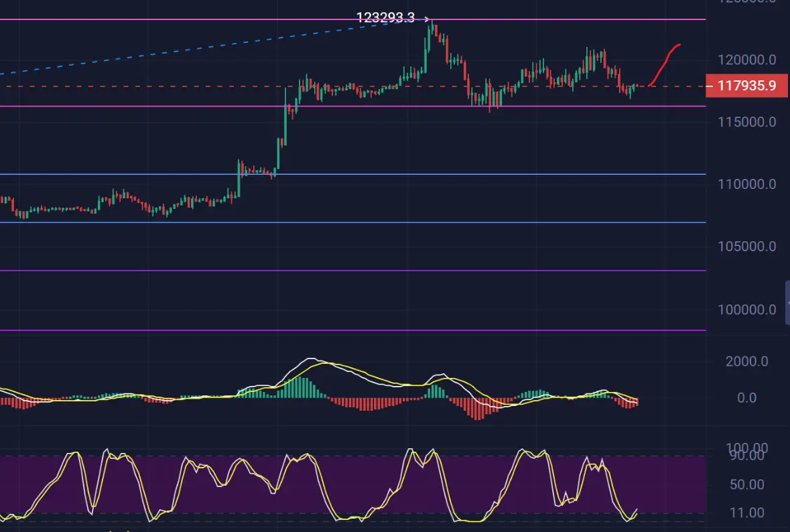790x532 pixels.
Task: Click the current price tag 117935.9
Action: [x=746, y=86]
